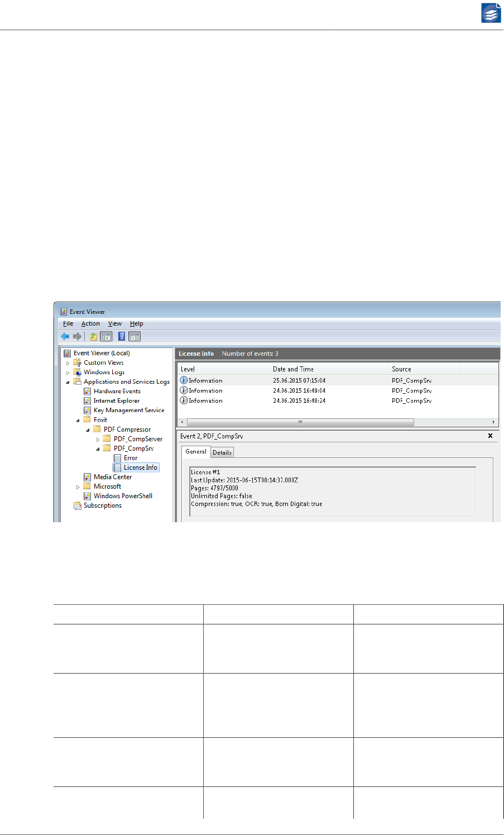Click the info icon of 24.06.2015 16:48:24 event
The height and width of the screenshot is (835, 504).
pyautogui.click(x=184, y=400)
